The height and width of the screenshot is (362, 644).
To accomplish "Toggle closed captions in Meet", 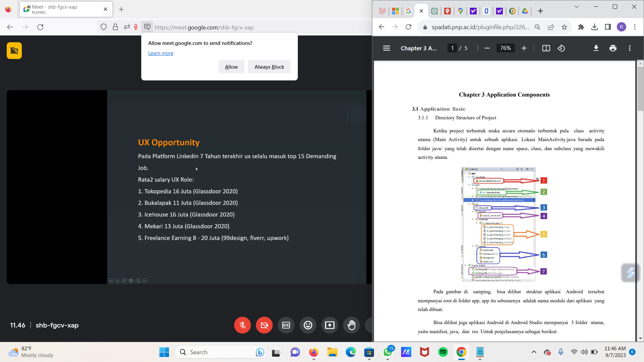I will pos(286,325).
